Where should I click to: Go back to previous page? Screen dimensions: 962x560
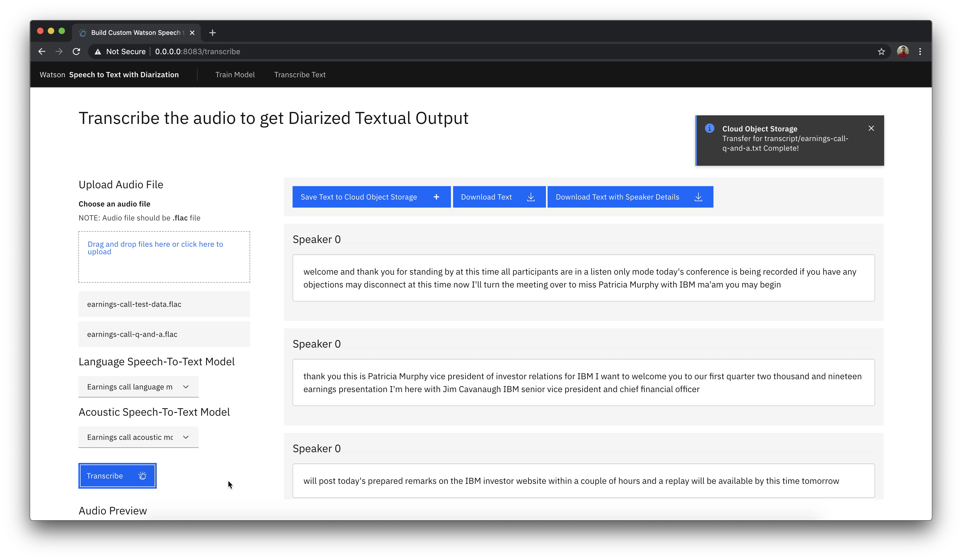pyautogui.click(x=42, y=51)
